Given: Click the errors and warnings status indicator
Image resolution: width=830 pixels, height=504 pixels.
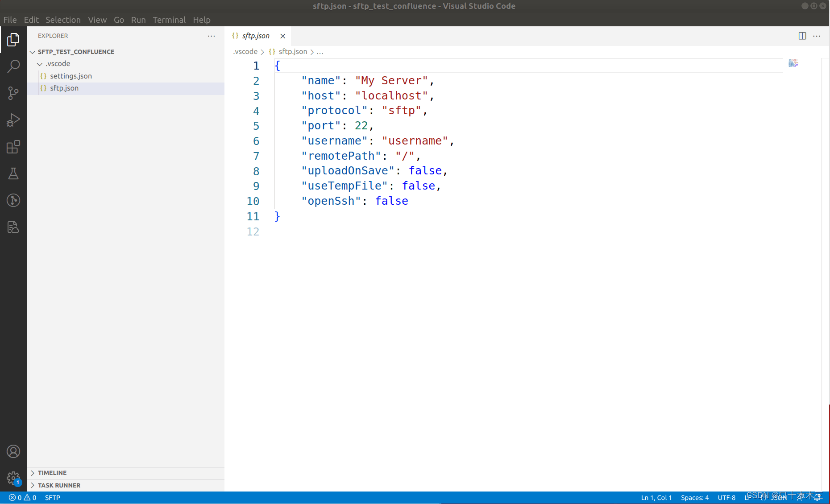Looking at the screenshot, I should tap(23, 498).
